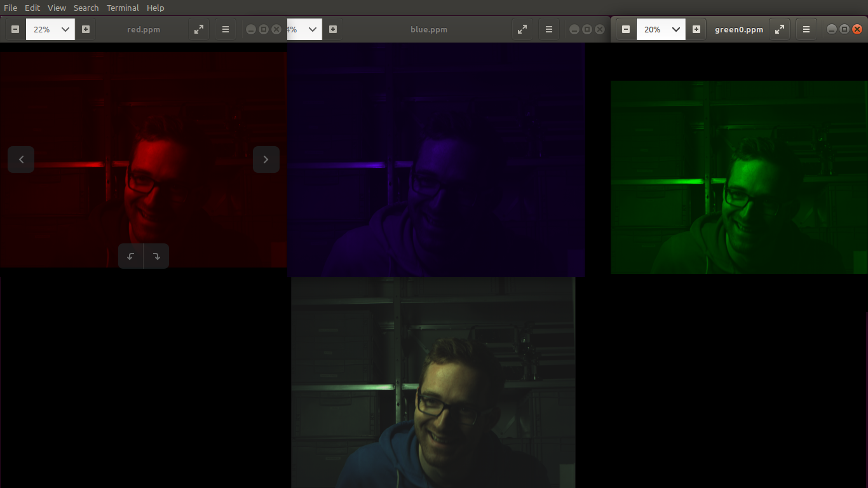Open the File menu
868x488 pixels.
tap(10, 8)
